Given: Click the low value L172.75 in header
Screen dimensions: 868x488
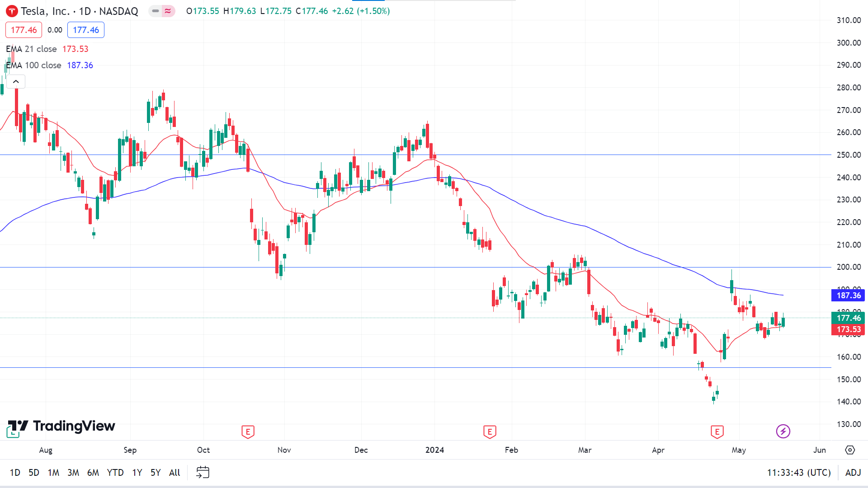Looking at the screenshot, I should (276, 11).
